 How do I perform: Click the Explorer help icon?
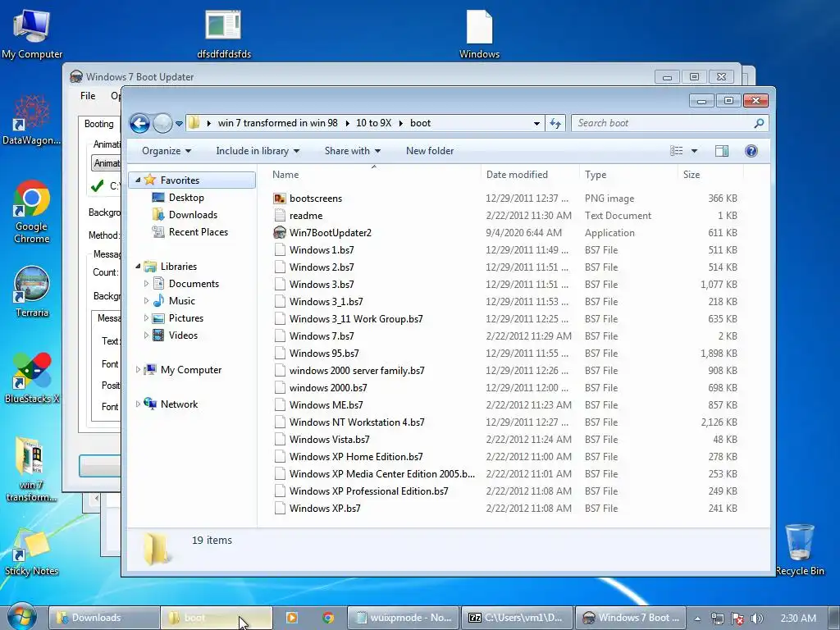(x=751, y=151)
